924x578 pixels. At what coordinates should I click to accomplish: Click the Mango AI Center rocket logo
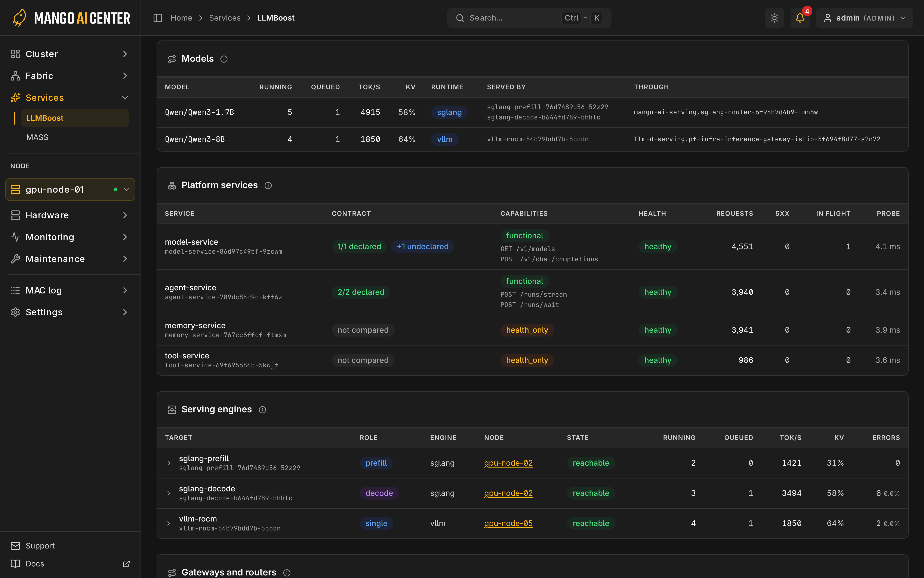(19, 18)
